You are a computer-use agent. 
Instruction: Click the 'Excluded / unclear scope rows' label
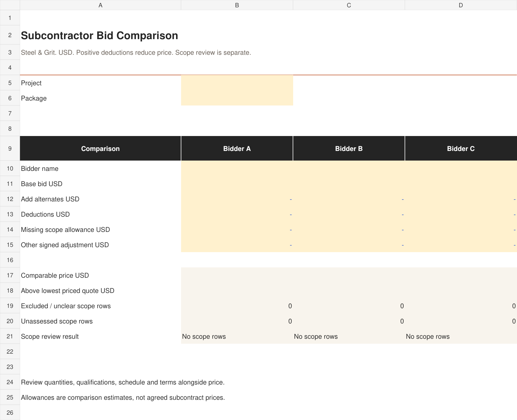pyautogui.click(x=66, y=306)
